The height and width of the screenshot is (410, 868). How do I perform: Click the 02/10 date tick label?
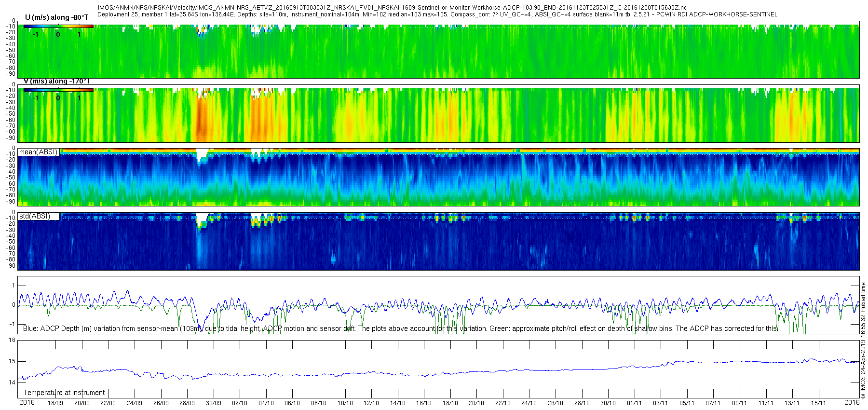tap(240, 403)
